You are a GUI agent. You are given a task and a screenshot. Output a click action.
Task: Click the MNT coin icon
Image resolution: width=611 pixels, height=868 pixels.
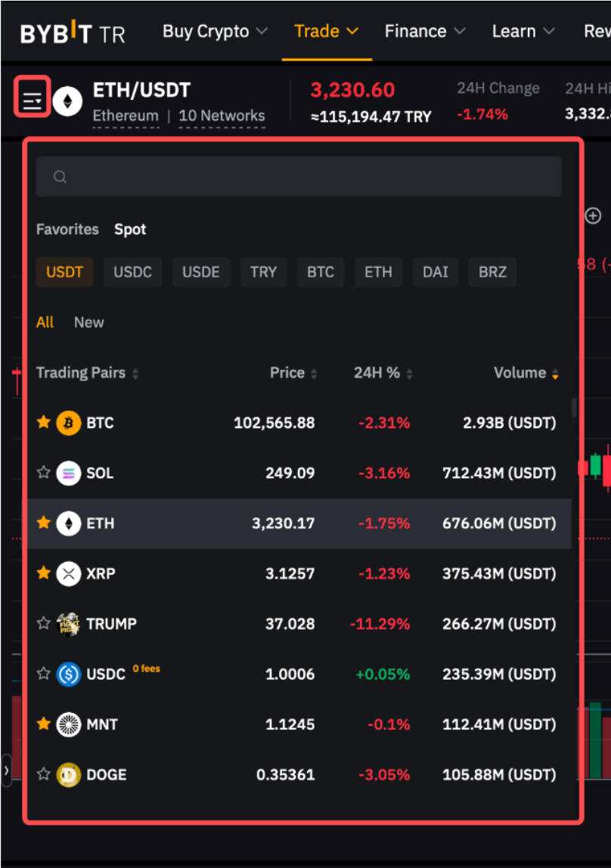tap(68, 724)
